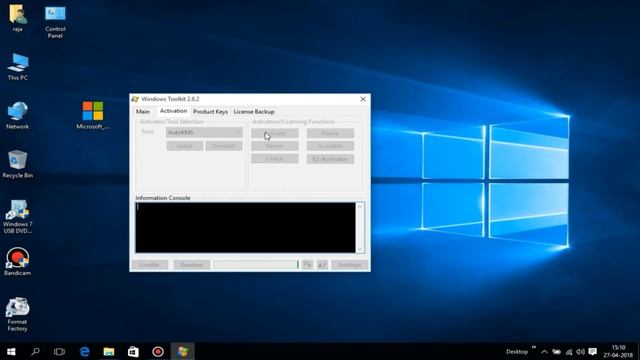Click the Install button
The image size is (640, 360).
(x=184, y=146)
